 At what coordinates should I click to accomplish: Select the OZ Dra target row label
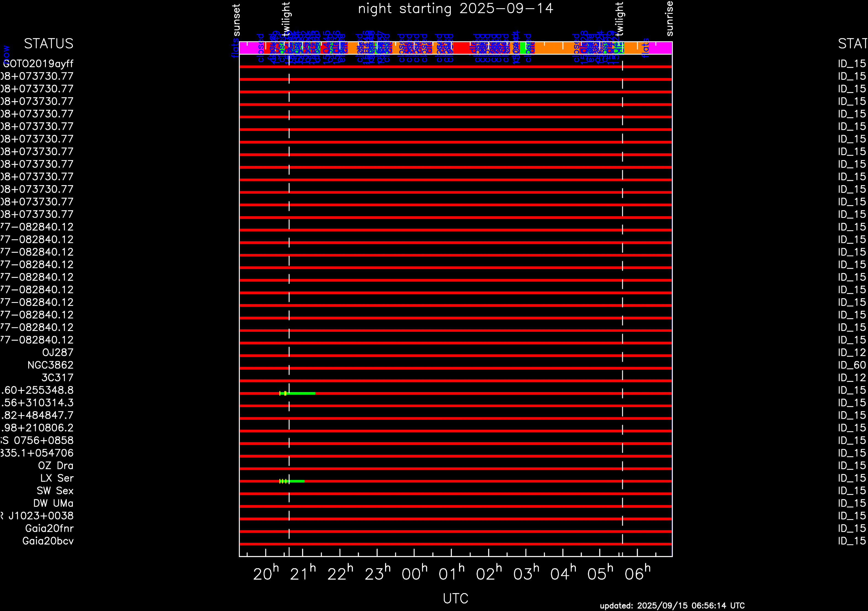pos(56,466)
